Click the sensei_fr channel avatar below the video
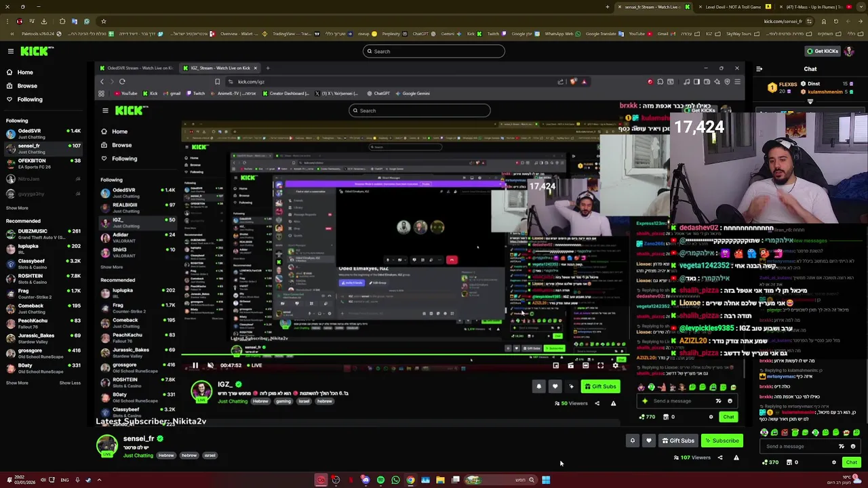The image size is (868, 488). pos(106,445)
